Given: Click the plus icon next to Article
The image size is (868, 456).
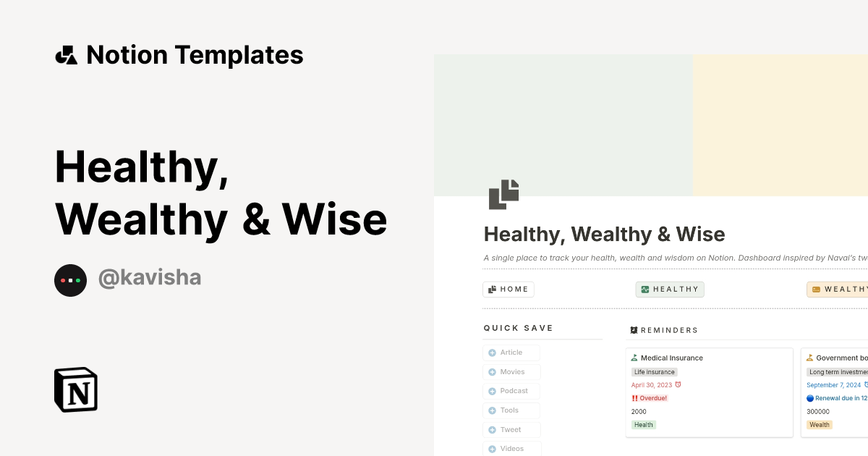Looking at the screenshot, I should click(x=491, y=352).
